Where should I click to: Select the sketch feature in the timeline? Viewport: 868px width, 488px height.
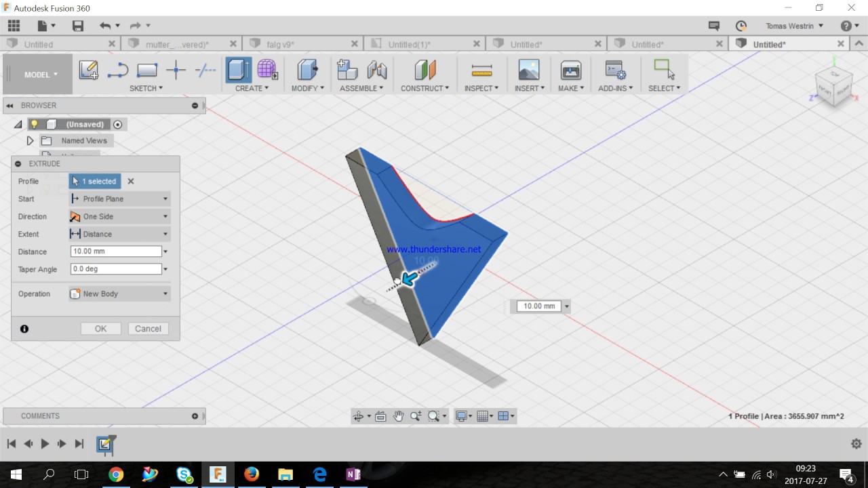click(105, 444)
